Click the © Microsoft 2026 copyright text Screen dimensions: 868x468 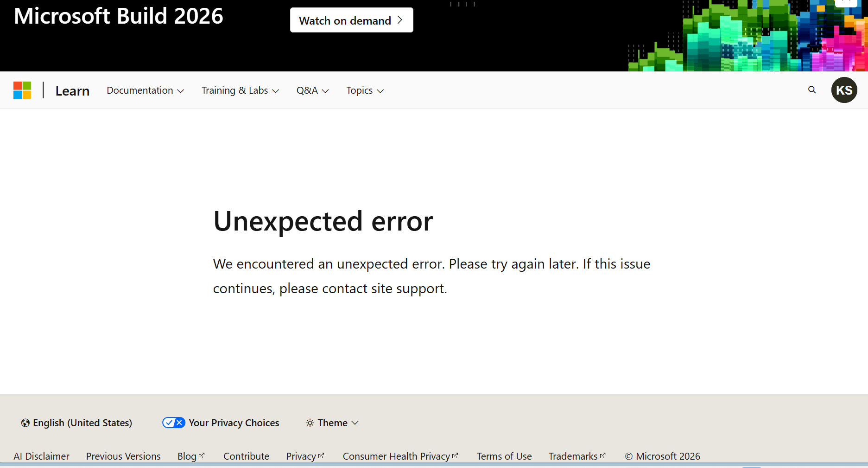(662, 456)
